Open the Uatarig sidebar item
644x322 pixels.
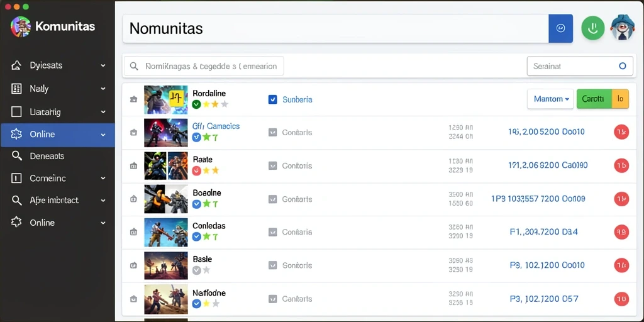(57, 112)
